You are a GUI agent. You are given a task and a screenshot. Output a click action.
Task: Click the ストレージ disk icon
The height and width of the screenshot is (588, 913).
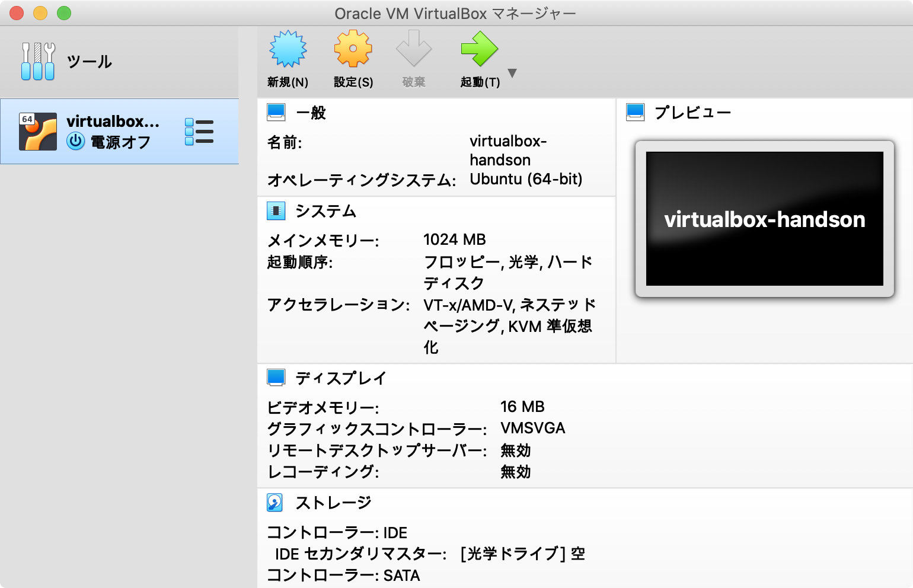point(275,503)
